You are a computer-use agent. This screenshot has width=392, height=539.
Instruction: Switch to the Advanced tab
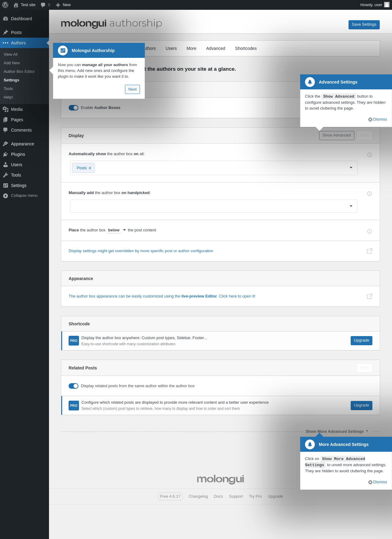pos(216,48)
